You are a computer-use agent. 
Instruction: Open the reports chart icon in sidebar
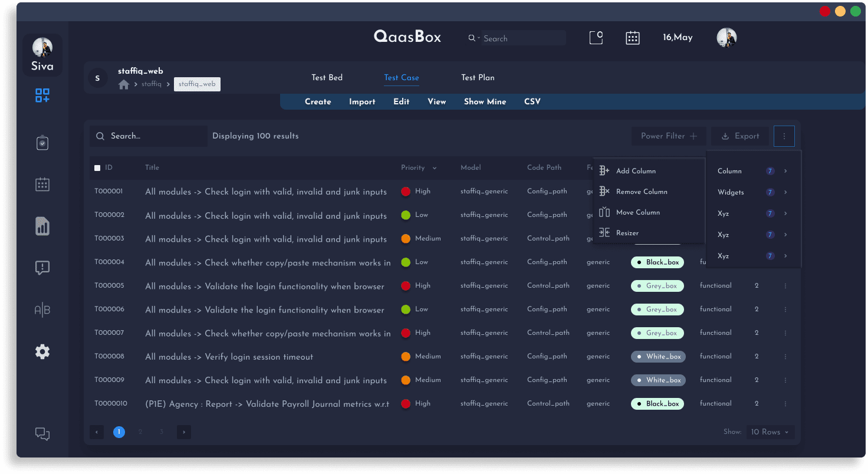pyautogui.click(x=42, y=226)
